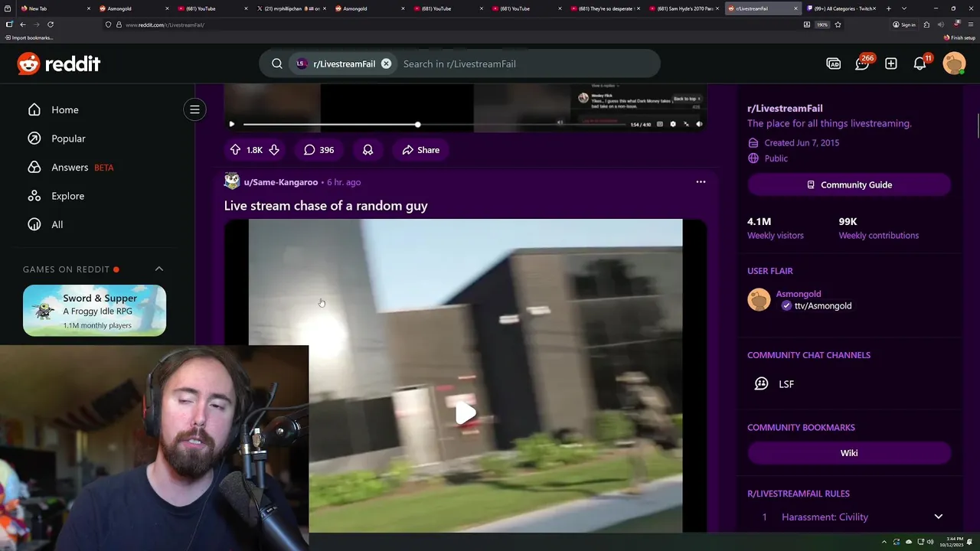Click the r/LivestreamFail community title
Screen dimensions: 980x551
[785, 109]
